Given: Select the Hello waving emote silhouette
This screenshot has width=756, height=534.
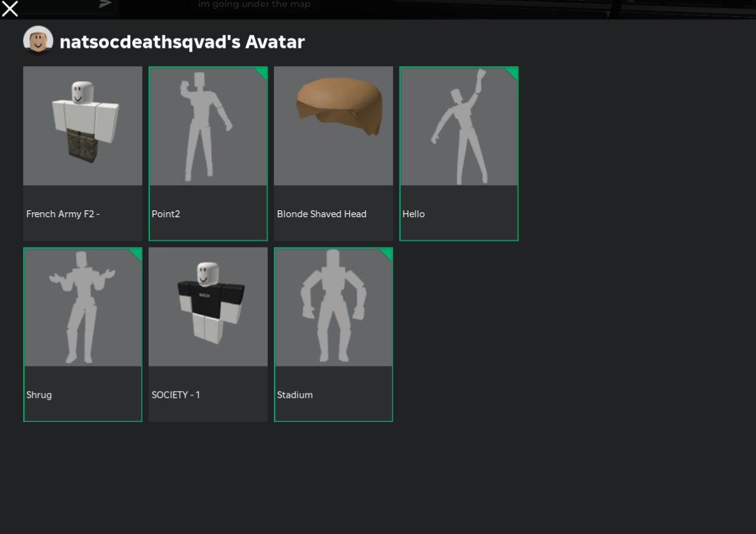Looking at the screenshot, I should (459, 126).
